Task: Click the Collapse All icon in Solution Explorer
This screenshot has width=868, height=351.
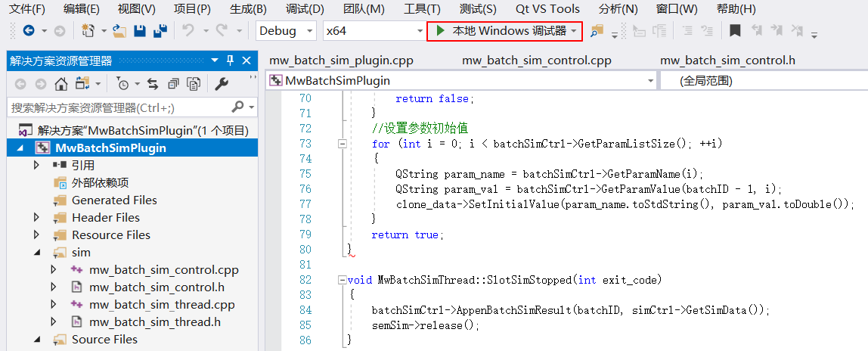Action: [173, 84]
